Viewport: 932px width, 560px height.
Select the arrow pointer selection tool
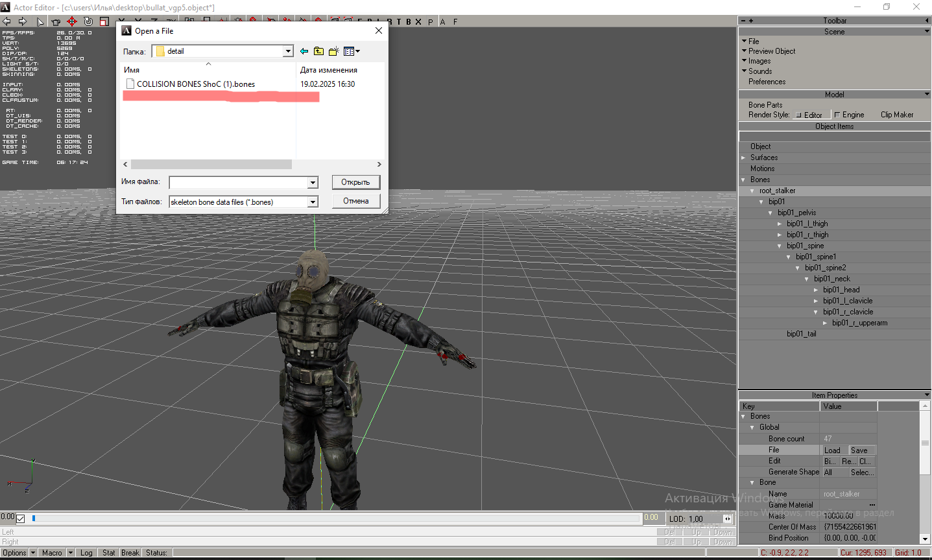tap(40, 21)
